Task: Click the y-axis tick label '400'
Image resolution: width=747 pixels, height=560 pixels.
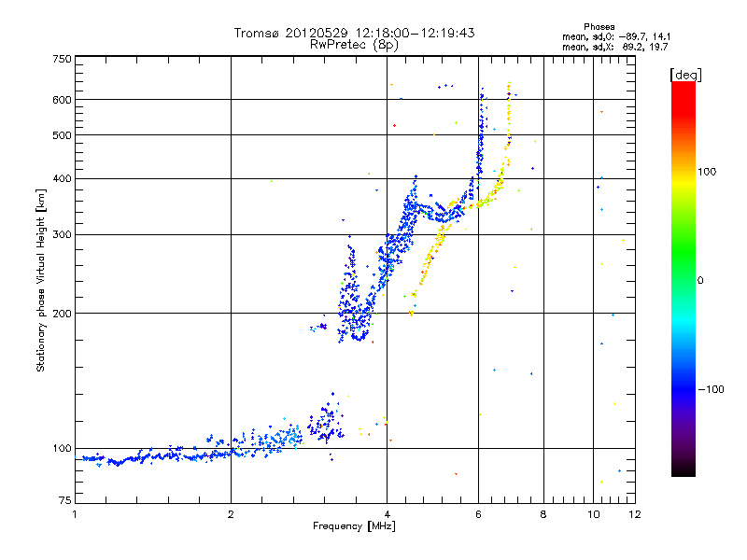Action: pos(63,178)
